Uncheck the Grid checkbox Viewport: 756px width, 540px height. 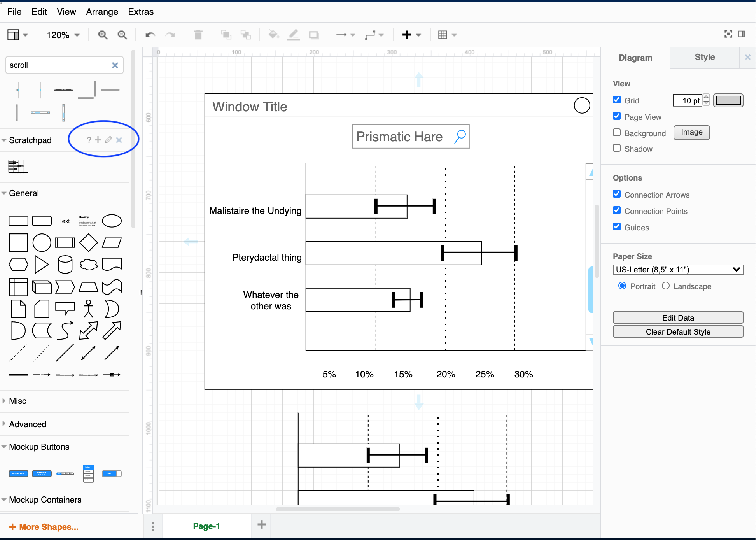coord(617,100)
